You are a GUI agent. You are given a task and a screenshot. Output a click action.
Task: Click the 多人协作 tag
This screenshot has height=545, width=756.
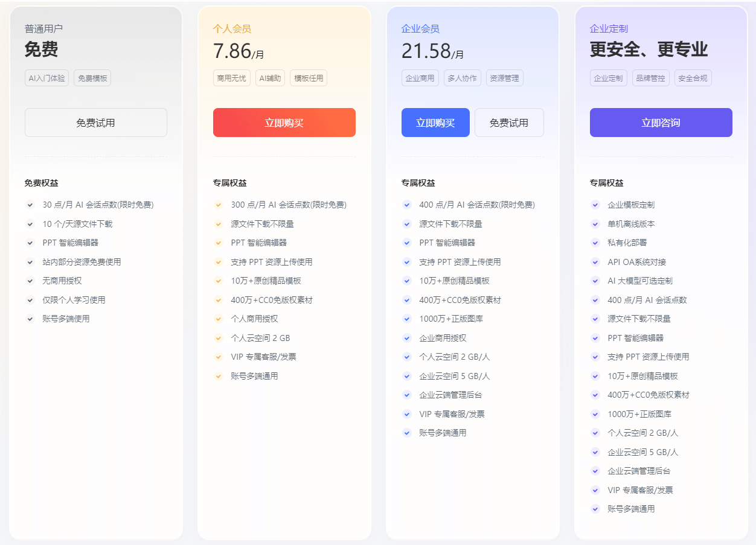[x=463, y=78]
